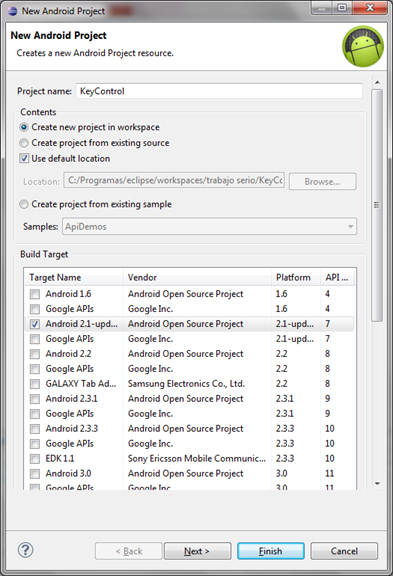The height and width of the screenshot is (576, 393).
Task: Click the Next > button
Action: (198, 551)
